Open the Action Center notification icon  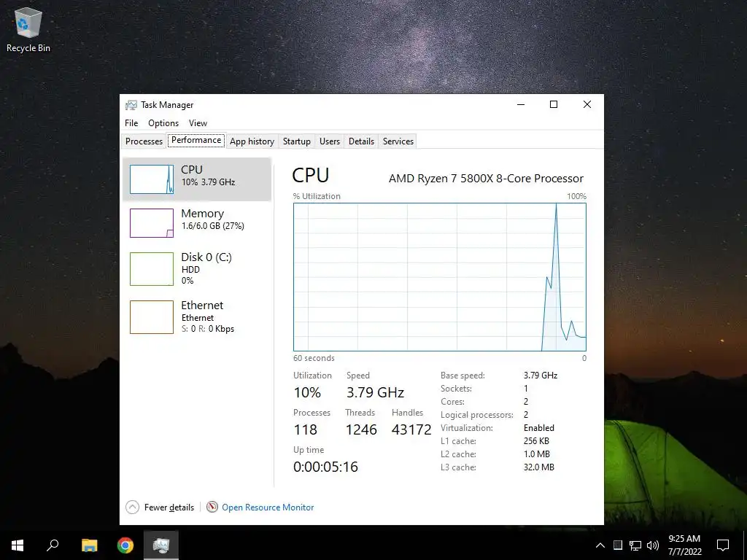click(723, 545)
